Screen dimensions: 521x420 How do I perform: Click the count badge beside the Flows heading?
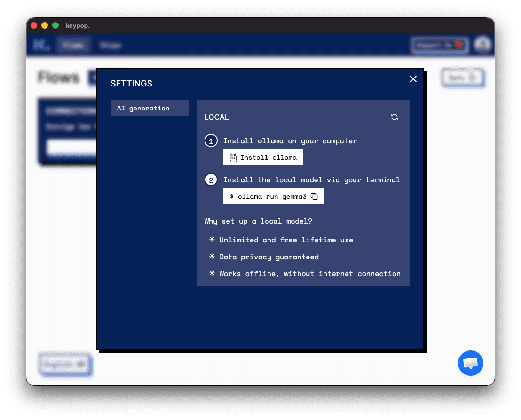[x=92, y=78]
